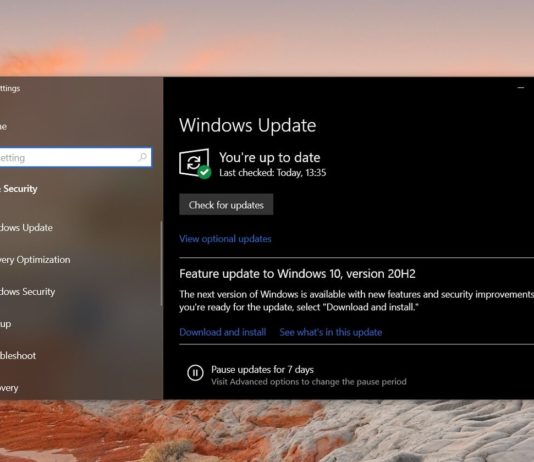Open See what's in this update link
The width and height of the screenshot is (534, 462).
coord(330,332)
